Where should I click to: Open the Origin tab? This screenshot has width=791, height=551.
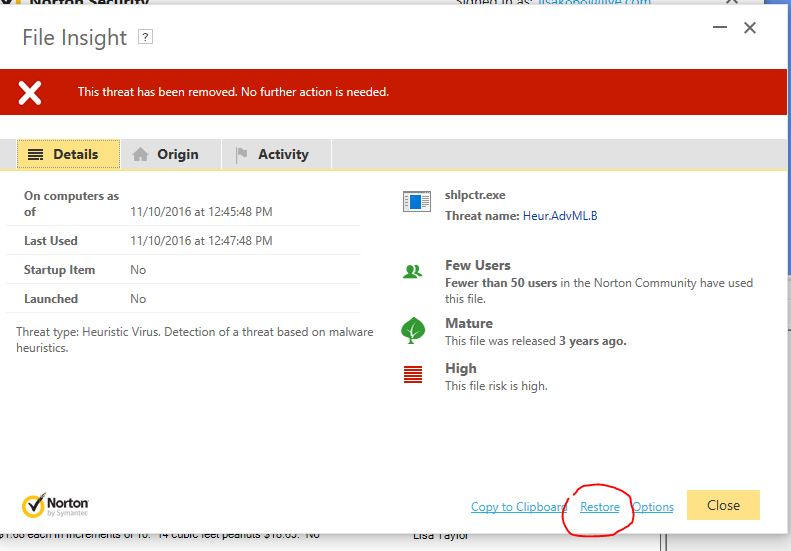pos(172,154)
